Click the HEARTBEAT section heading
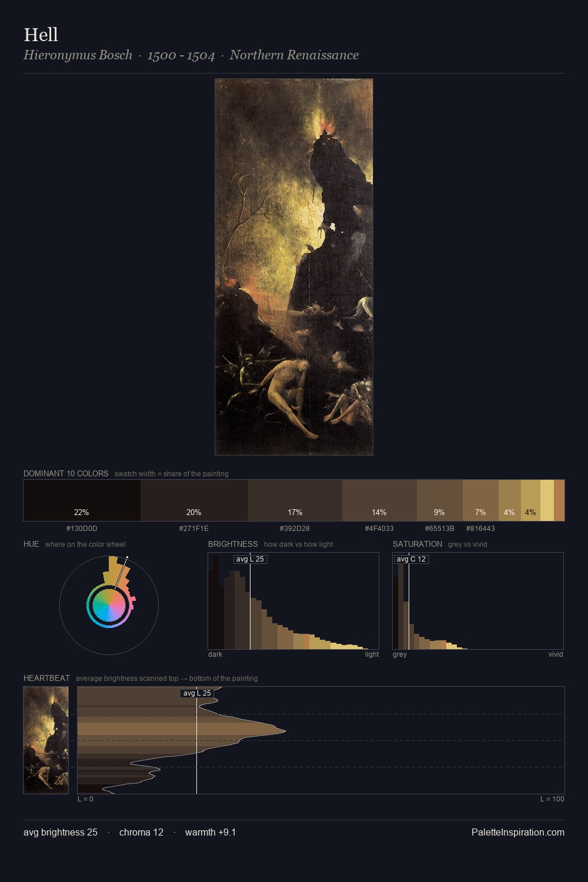588x882 pixels. [46, 678]
